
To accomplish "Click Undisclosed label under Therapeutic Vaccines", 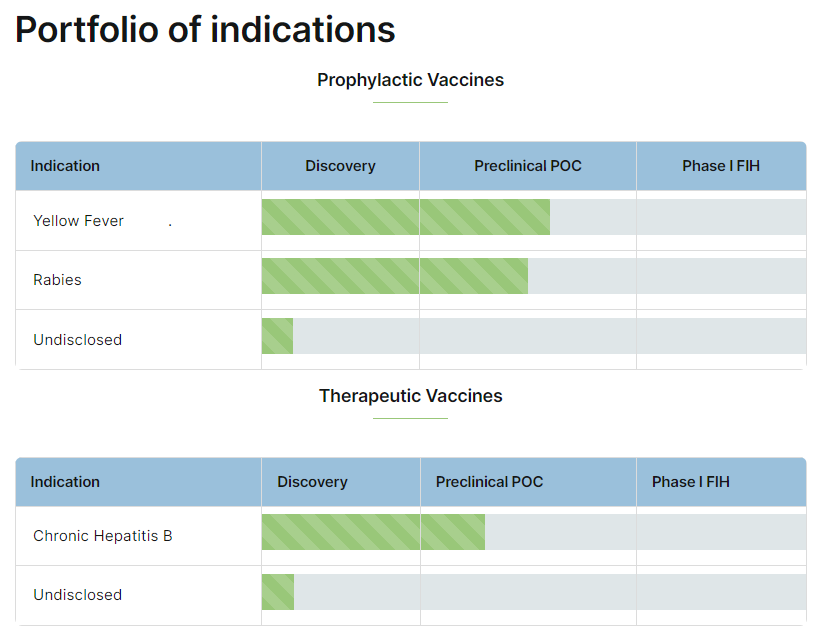I will coord(77,595).
